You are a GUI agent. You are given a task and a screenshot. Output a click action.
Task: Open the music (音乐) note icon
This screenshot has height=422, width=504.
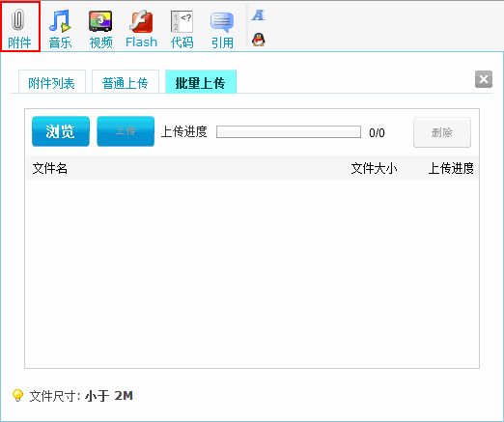[60, 21]
